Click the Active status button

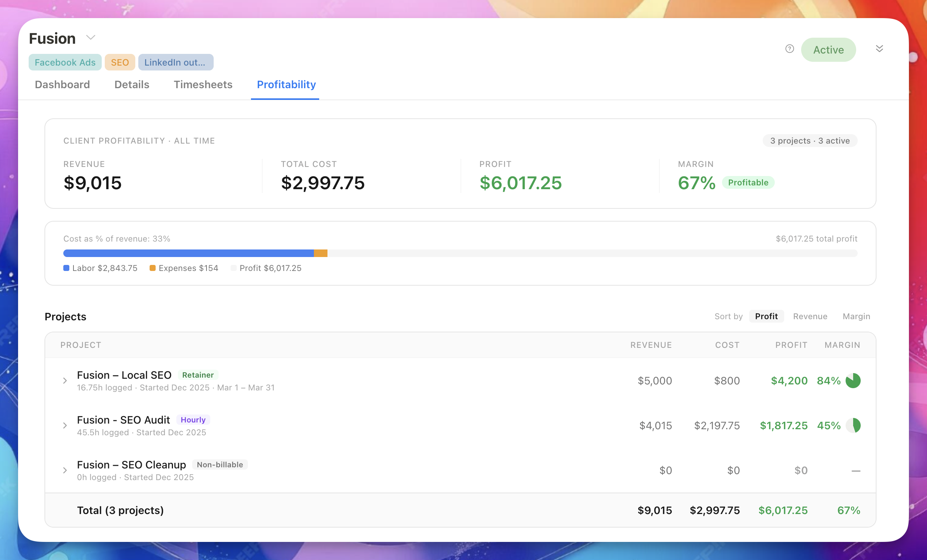tap(828, 50)
